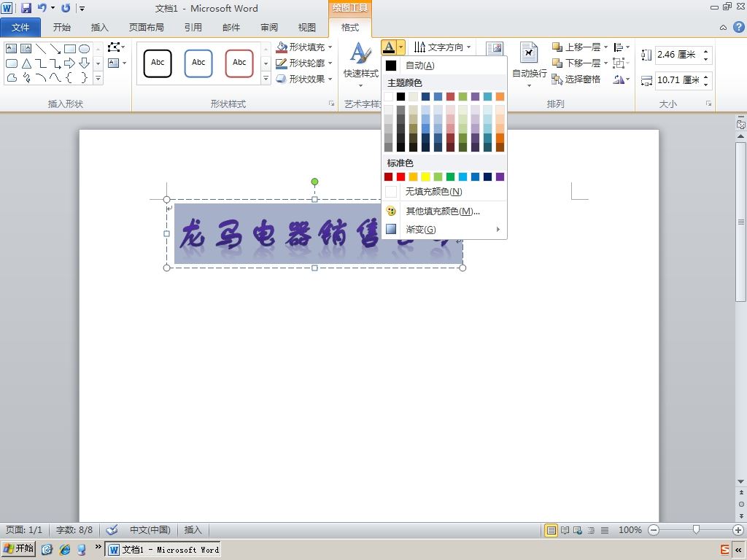Viewport: 747px width, 560px height.
Task: Toggle the 插入 insert/overtype mode indicator
Action: pyautogui.click(x=193, y=529)
